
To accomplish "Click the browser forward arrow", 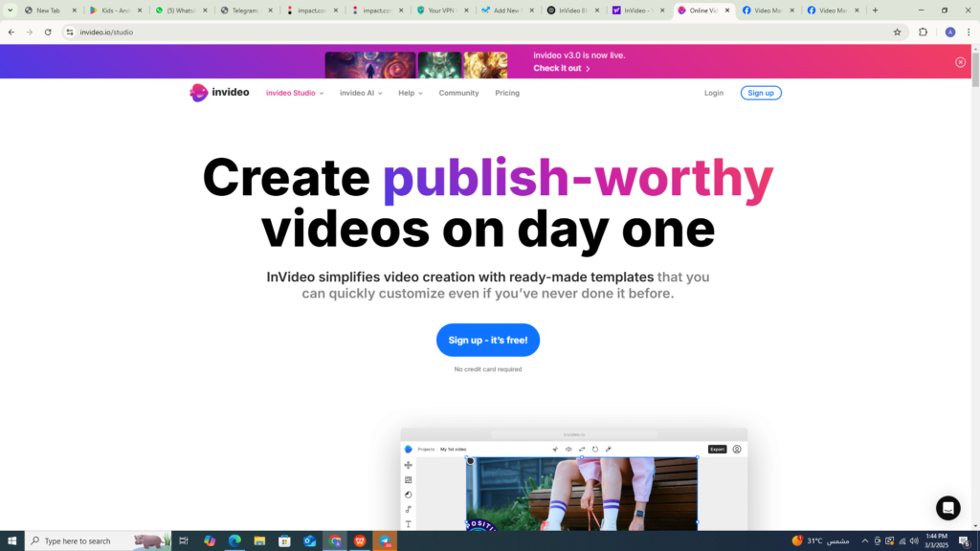I will (x=30, y=32).
